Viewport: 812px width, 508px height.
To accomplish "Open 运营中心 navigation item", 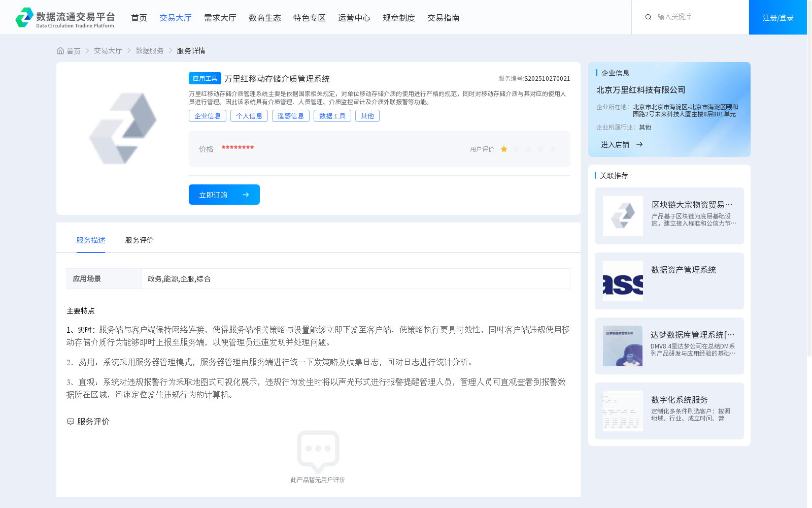I will (x=354, y=18).
